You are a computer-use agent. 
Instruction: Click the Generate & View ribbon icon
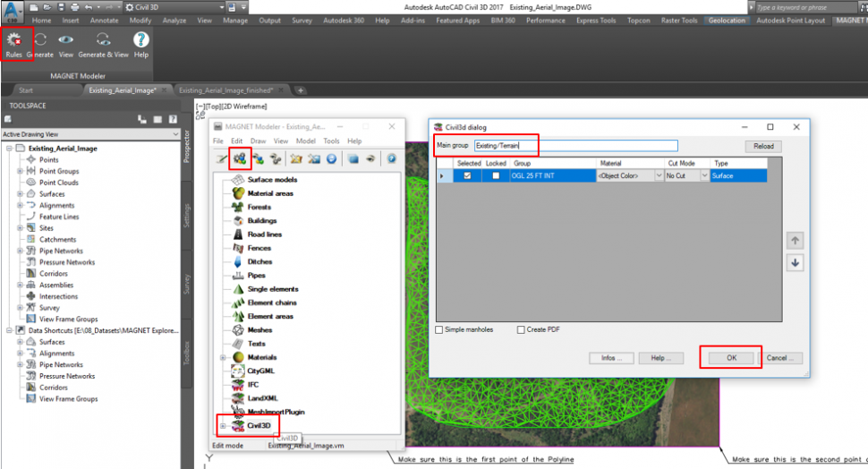click(104, 41)
